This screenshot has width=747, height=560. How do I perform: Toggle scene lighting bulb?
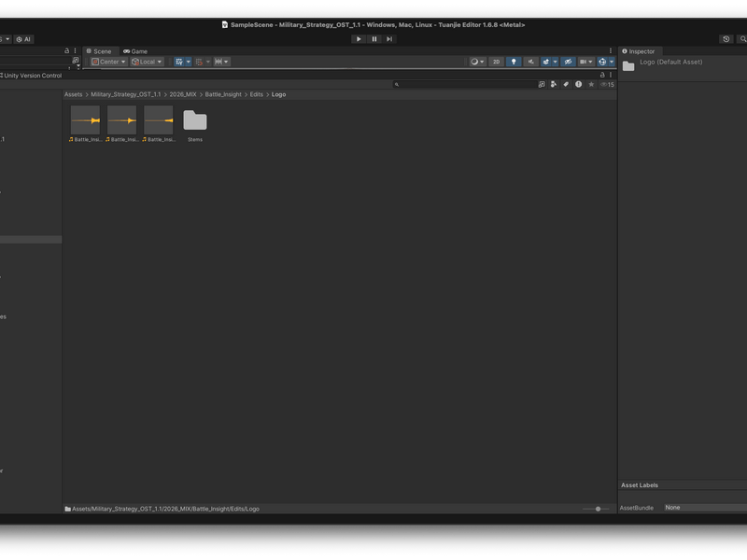(x=514, y=62)
